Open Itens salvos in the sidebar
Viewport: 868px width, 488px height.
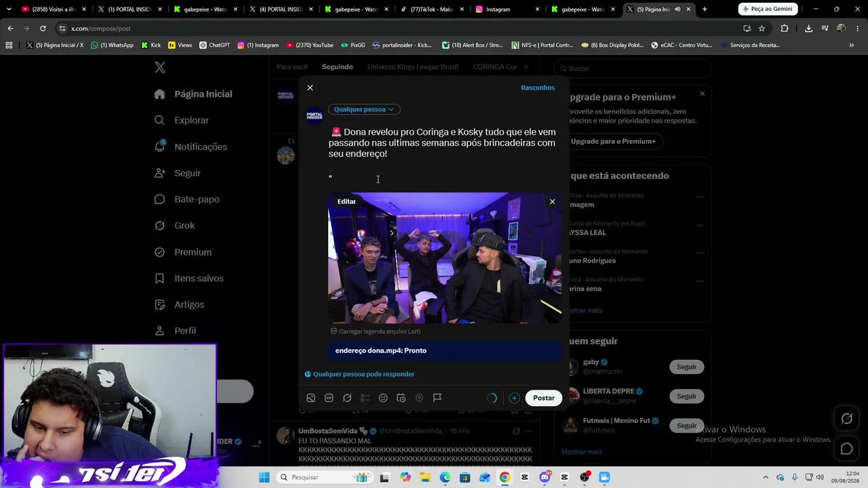point(189,279)
